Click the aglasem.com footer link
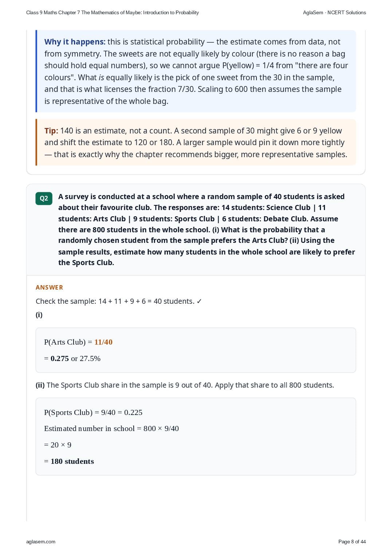This screenshot has width=392, height=555. pyautogui.click(x=41, y=542)
